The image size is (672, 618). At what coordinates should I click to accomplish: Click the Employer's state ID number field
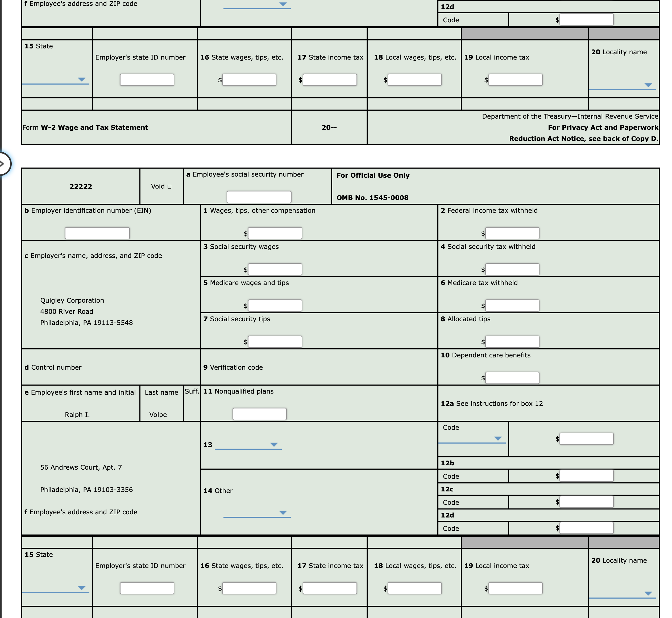click(x=147, y=588)
